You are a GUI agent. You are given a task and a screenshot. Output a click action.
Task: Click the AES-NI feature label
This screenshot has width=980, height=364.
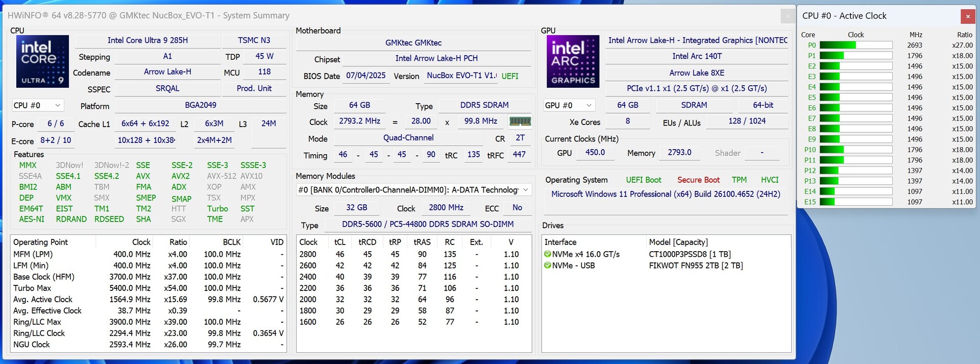pos(32,219)
